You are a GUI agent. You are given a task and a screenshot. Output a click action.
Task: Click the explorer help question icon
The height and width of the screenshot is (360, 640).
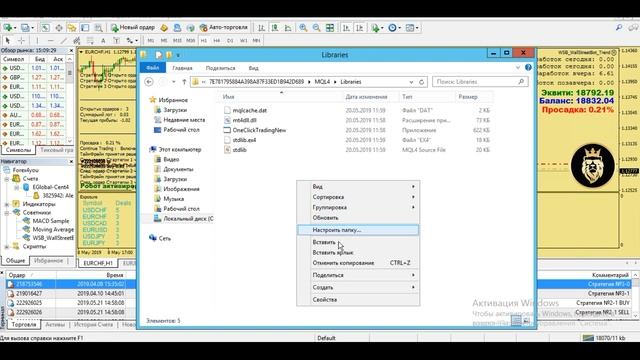[x=528, y=67]
